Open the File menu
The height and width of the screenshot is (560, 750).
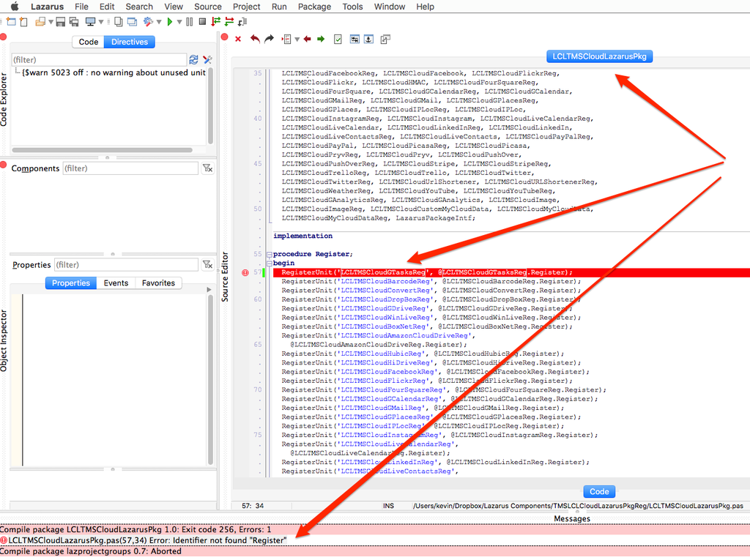click(x=81, y=7)
